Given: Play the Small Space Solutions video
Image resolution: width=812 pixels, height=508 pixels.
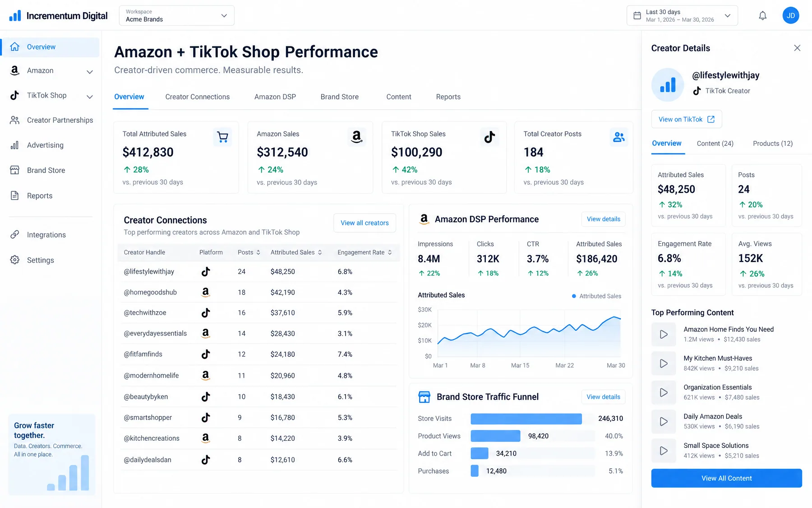Looking at the screenshot, I should point(664,450).
